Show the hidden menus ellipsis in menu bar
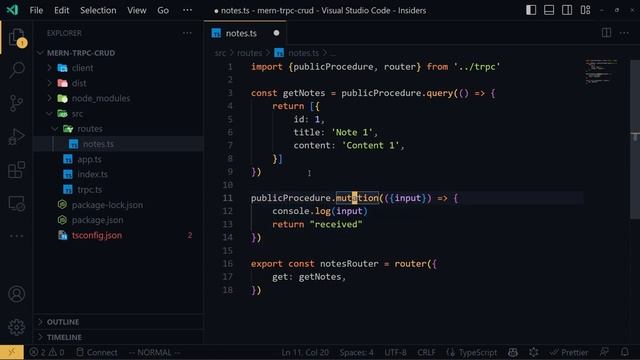640x360 pixels. click(x=187, y=10)
